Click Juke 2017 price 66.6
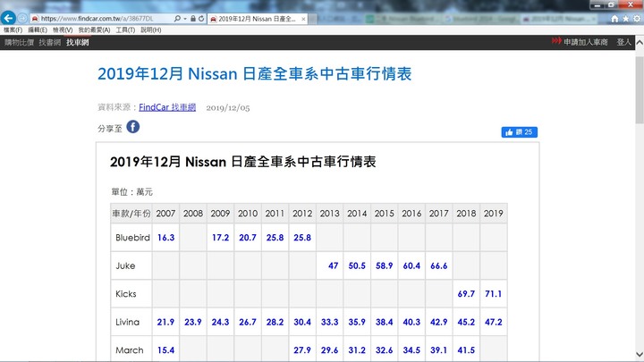Image resolution: width=644 pixels, height=362 pixels. point(438,266)
